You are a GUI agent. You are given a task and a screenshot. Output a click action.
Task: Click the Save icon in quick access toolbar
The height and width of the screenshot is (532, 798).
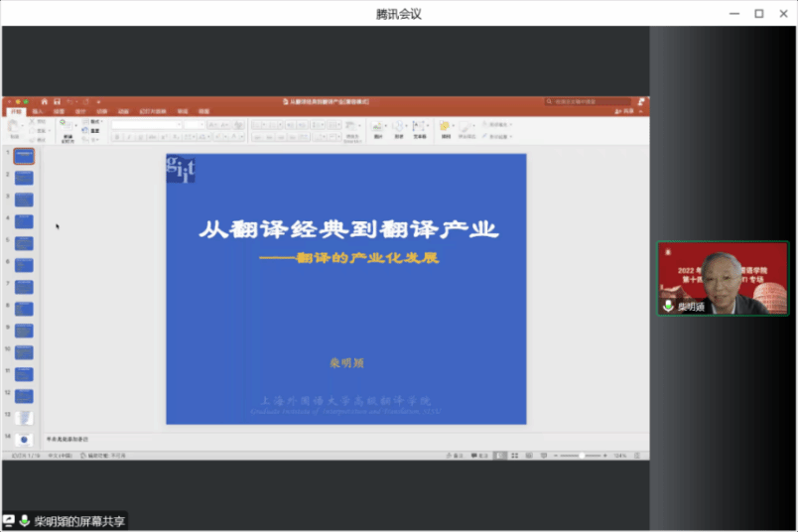pyautogui.click(x=58, y=101)
